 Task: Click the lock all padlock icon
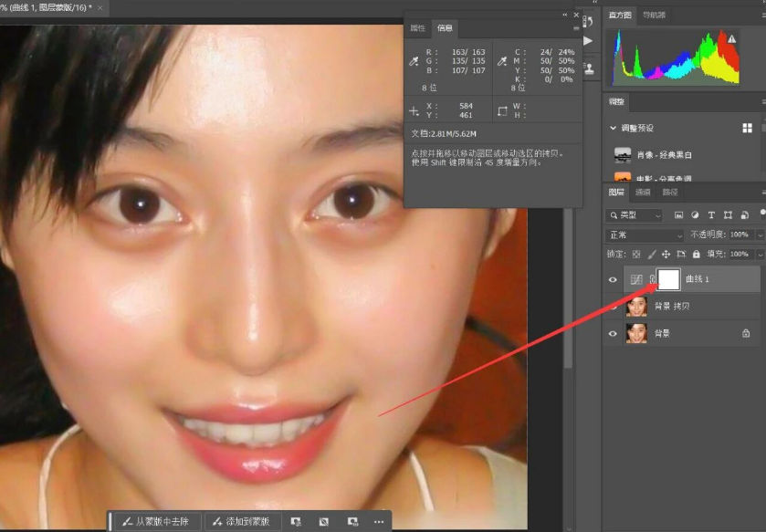tap(696, 255)
